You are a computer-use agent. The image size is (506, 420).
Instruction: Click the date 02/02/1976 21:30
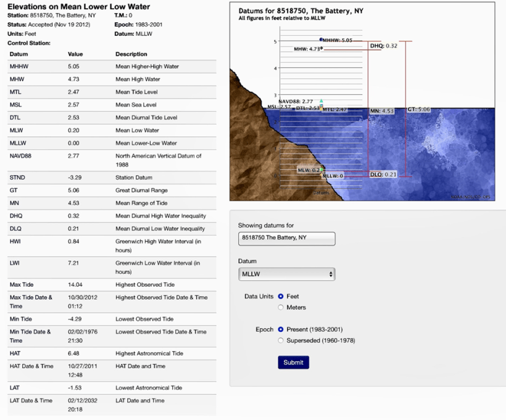point(83,336)
